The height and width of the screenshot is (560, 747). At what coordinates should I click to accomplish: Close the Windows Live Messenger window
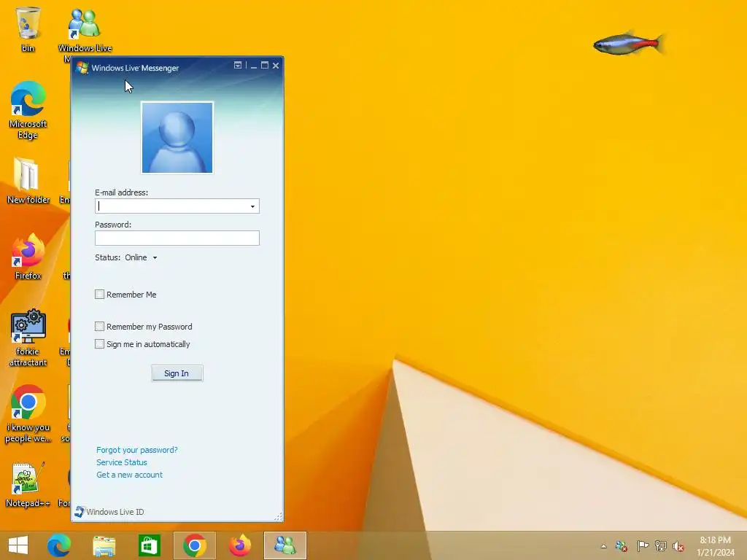[276, 65]
